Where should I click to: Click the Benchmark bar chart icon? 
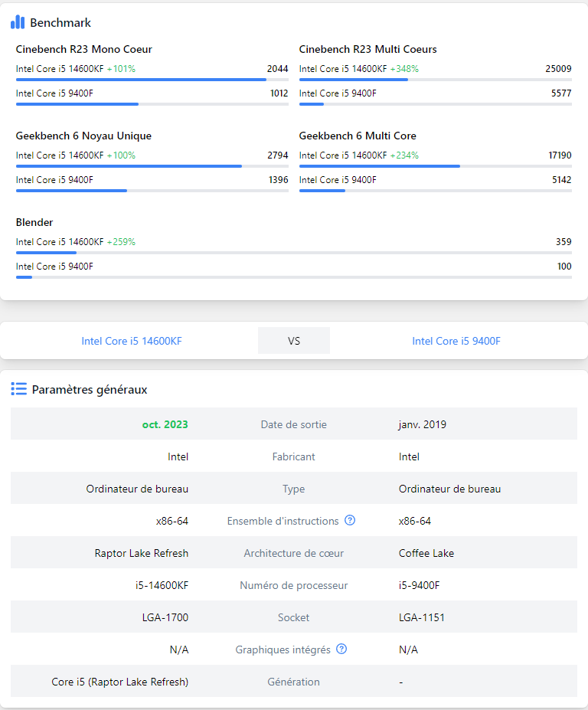[x=18, y=22]
